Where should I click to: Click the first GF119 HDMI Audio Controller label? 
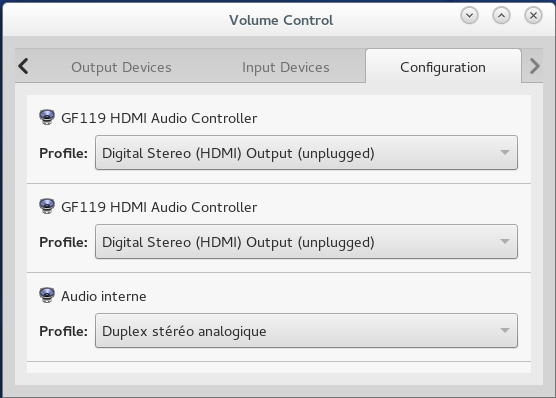159,118
